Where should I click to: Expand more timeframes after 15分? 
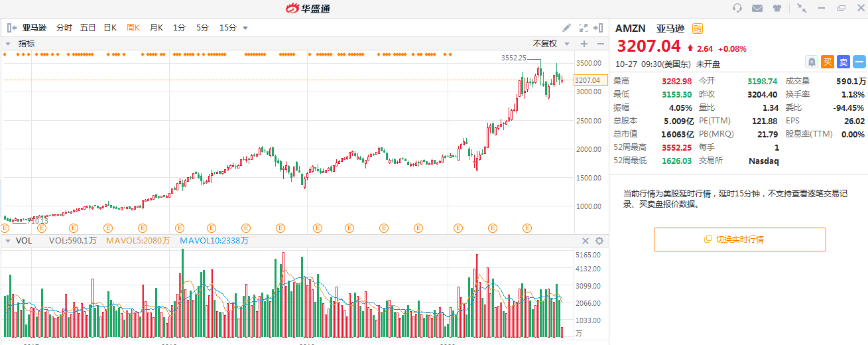[245, 28]
